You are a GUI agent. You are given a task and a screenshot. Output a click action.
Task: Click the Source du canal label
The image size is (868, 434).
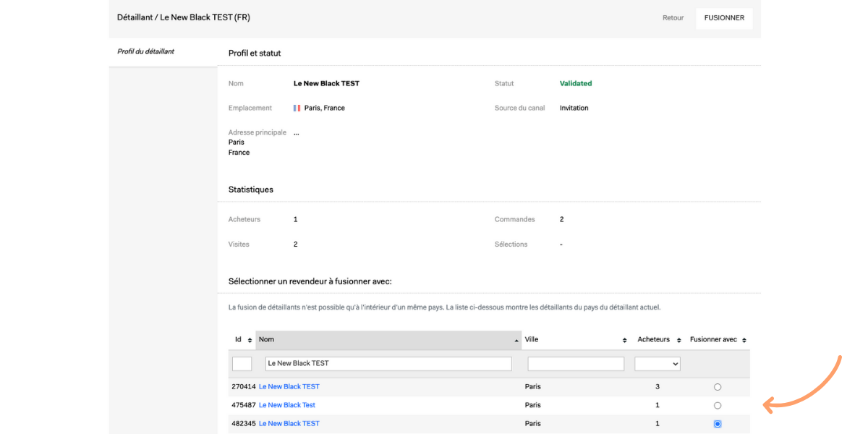(520, 108)
